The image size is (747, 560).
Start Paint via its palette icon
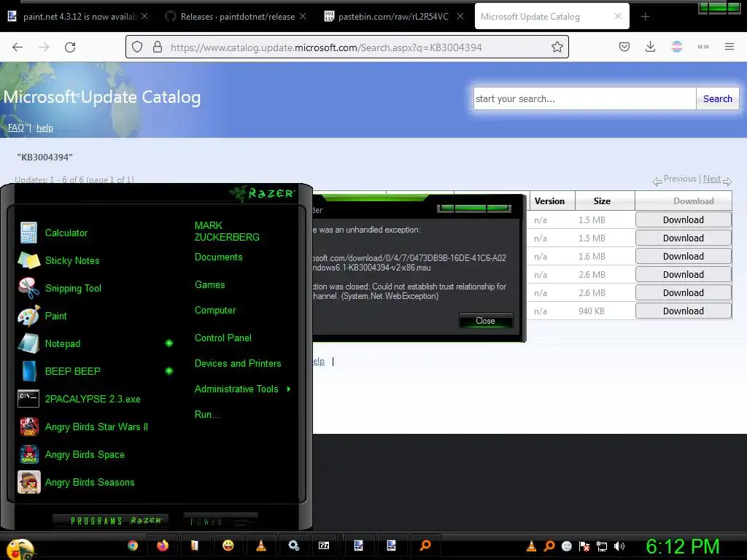(28, 316)
